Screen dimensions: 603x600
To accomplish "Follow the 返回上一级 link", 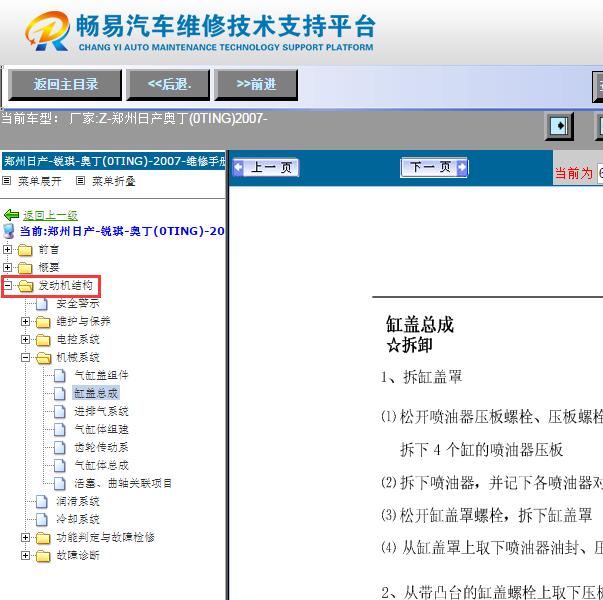I will click(50, 215).
